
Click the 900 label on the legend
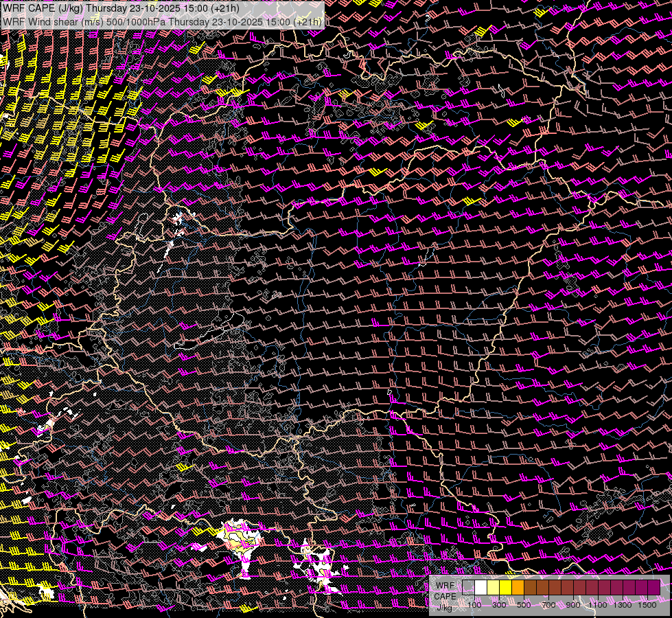click(x=573, y=605)
